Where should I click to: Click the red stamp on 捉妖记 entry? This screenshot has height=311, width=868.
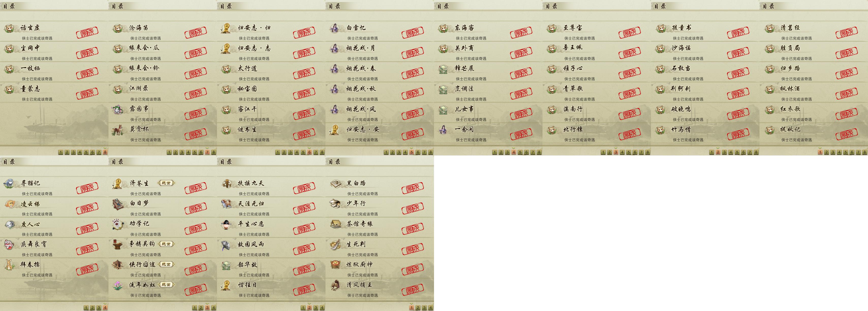pyautogui.click(x=846, y=134)
